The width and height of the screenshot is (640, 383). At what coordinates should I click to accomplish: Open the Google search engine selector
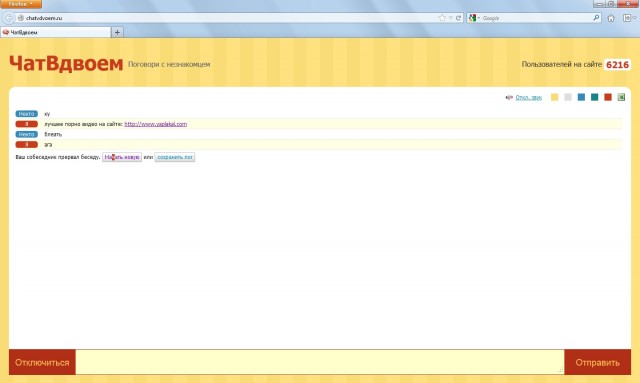474,18
